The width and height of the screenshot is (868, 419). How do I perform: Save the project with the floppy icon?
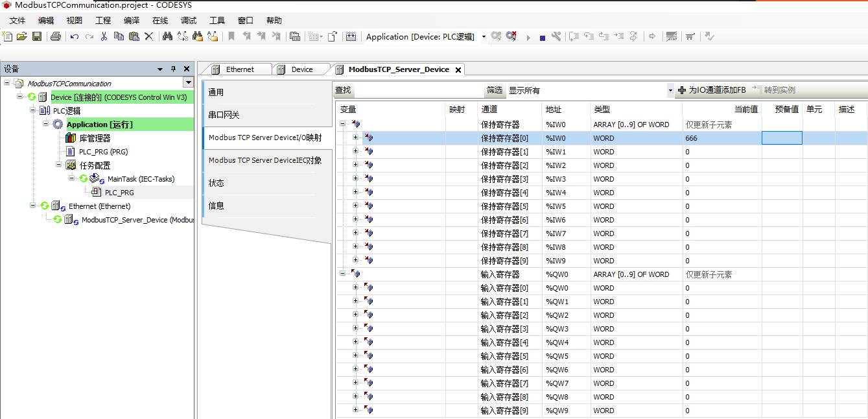tap(37, 36)
